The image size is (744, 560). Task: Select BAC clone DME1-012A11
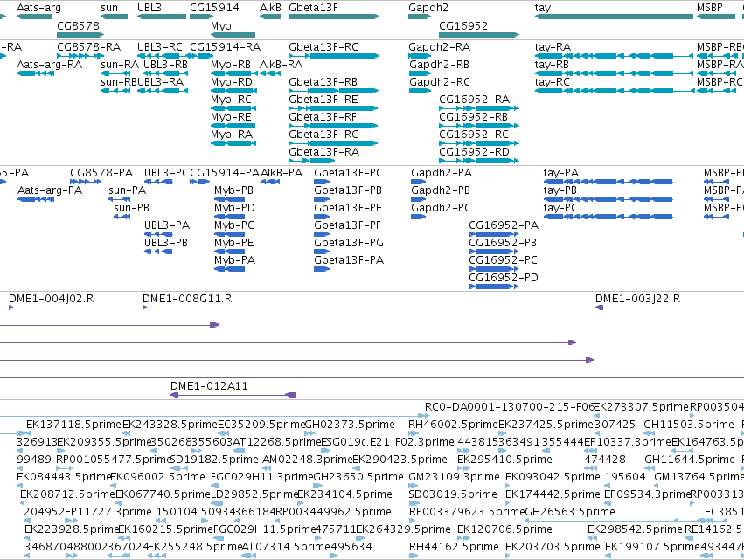click(x=209, y=386)
